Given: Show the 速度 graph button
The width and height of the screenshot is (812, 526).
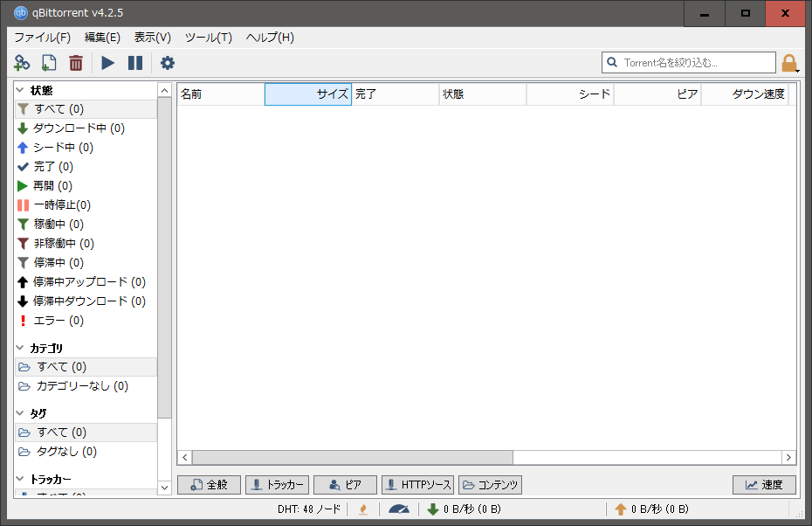Looking at the screenshot, I should tap(764, 485).
